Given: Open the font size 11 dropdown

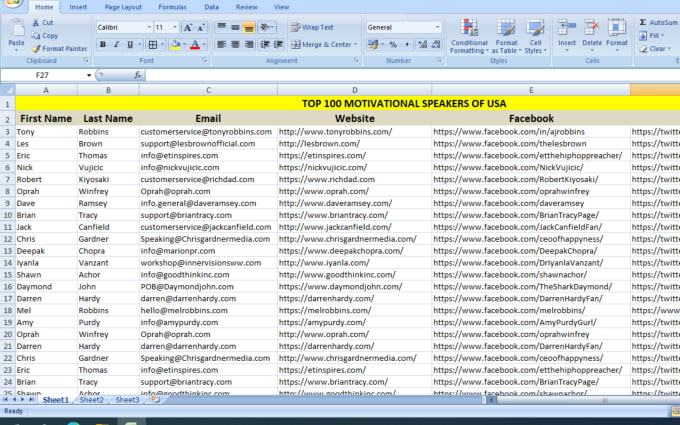Looking at the screenshot, I should tap(175, 27).
